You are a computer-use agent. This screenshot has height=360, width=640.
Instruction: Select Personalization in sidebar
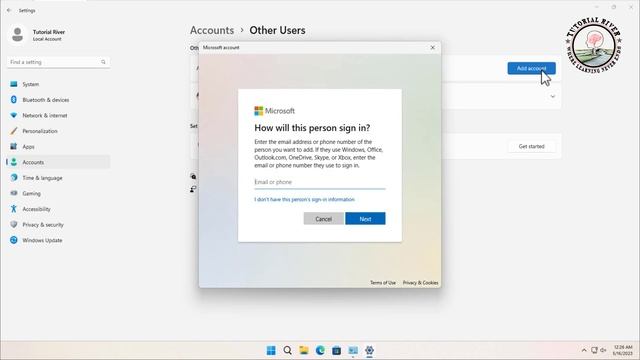[x=58, y=131]
